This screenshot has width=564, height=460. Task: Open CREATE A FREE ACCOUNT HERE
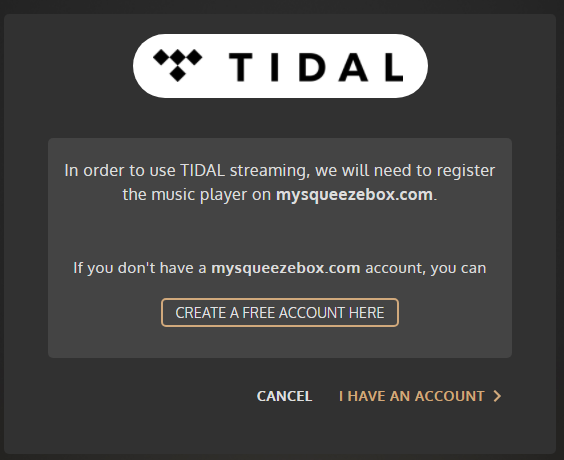(280, 313)
